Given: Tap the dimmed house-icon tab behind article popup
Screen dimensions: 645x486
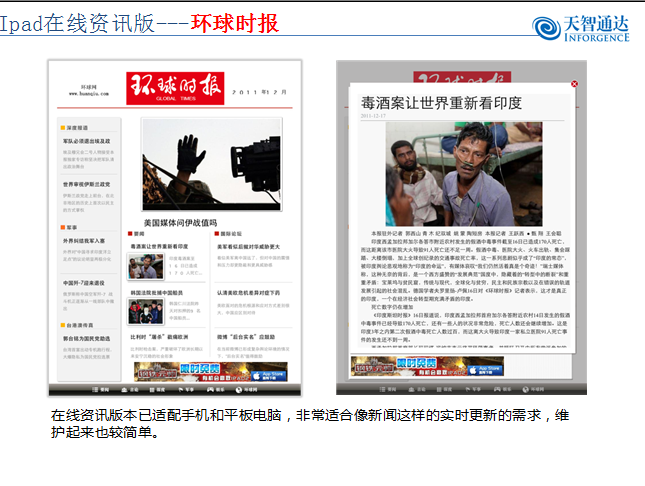Looking at the screenshot, I should (x=417, y=389).
